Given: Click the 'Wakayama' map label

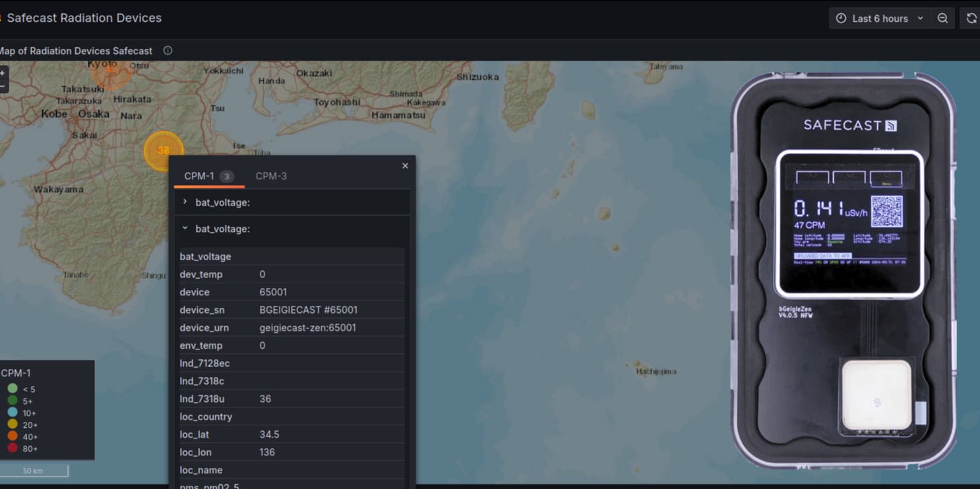Looking at the screenshot, I should point(59,189).
